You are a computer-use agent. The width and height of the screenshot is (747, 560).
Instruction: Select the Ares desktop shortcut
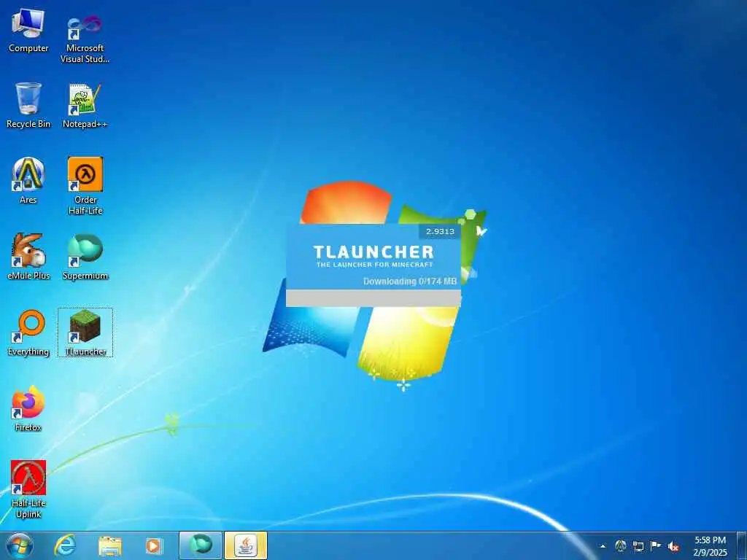[x=28, y=180]
